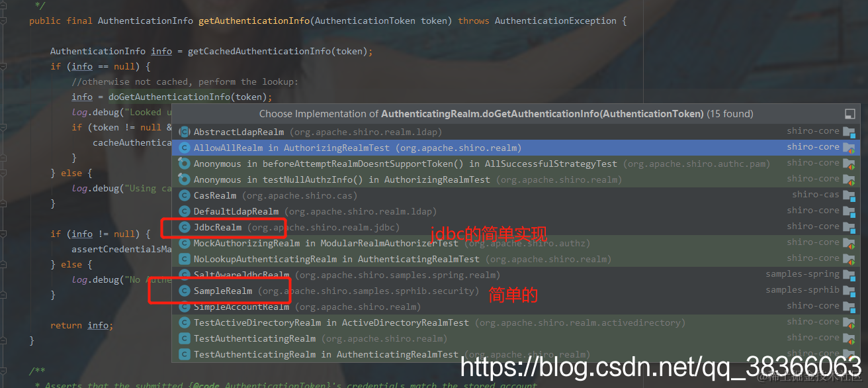The width and height of the screenshot is (868, 388).
Task: Click module folder icon on DefaultLdapRealm row
Action: 849,211
